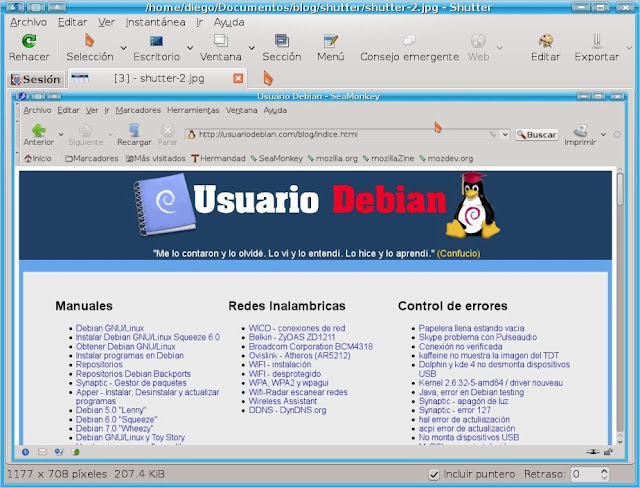Open the Shutter toolbar overflow chevron
The height and width of the screenshot is (488, 640).
coord(629,48)
